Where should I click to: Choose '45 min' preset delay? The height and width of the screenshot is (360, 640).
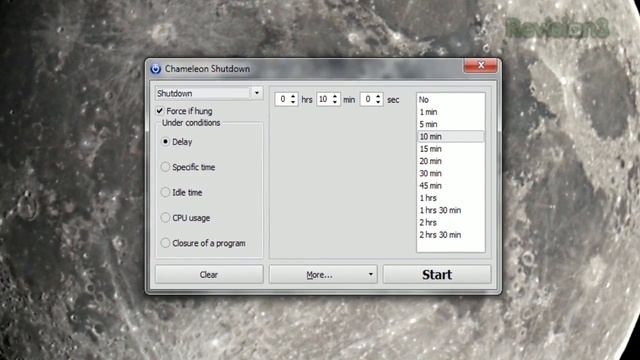451,185
